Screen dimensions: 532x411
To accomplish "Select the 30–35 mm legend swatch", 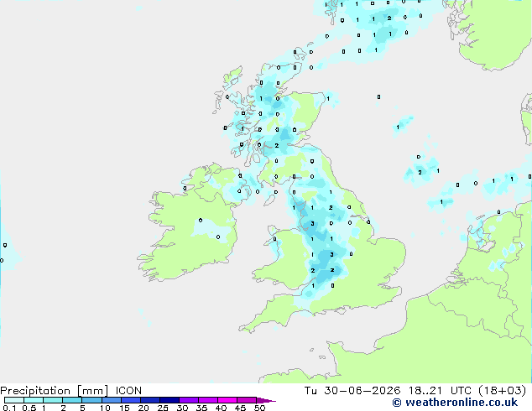I will tap(189, 400).
